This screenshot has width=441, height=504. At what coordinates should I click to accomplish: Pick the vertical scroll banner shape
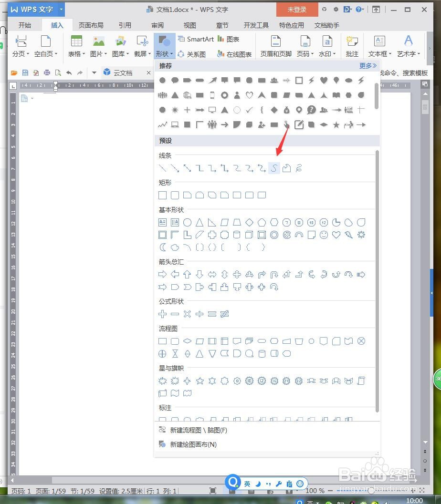(x=361, y=381)
